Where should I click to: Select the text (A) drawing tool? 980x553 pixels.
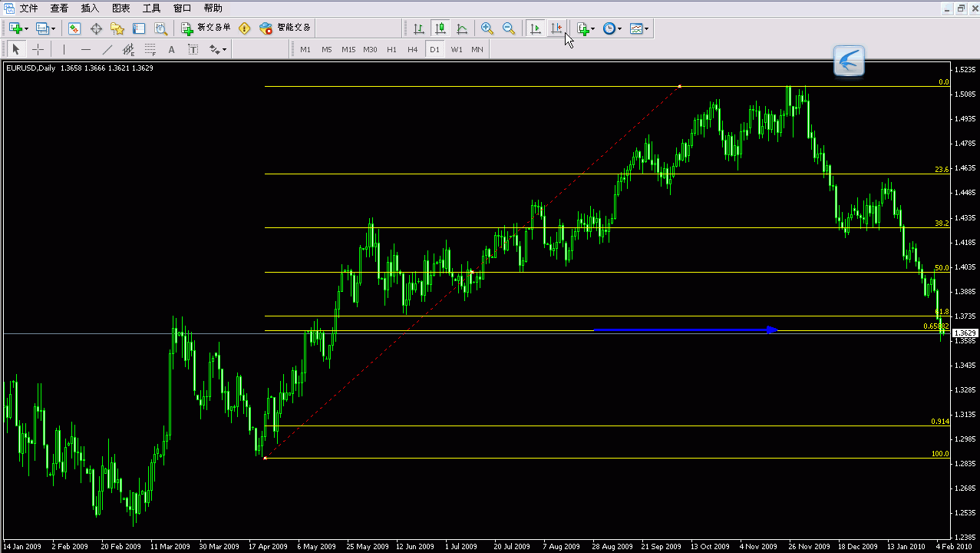click(171, 49)
